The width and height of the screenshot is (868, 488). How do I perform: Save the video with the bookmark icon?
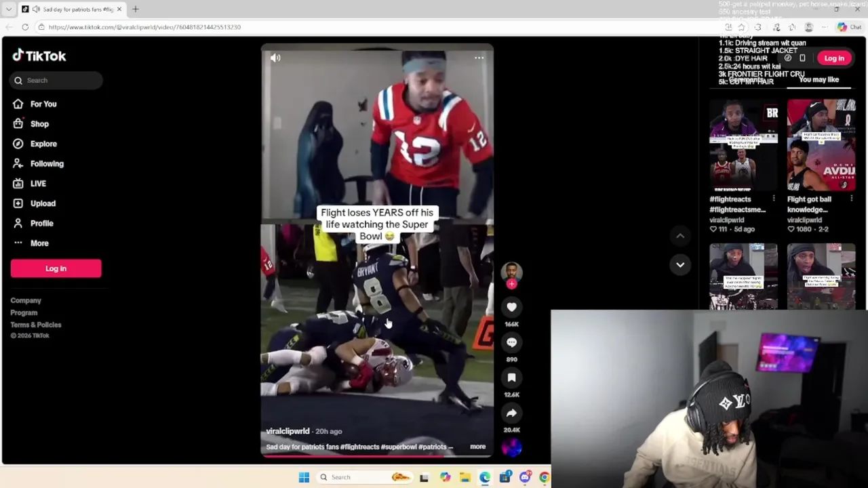point(511,378)
